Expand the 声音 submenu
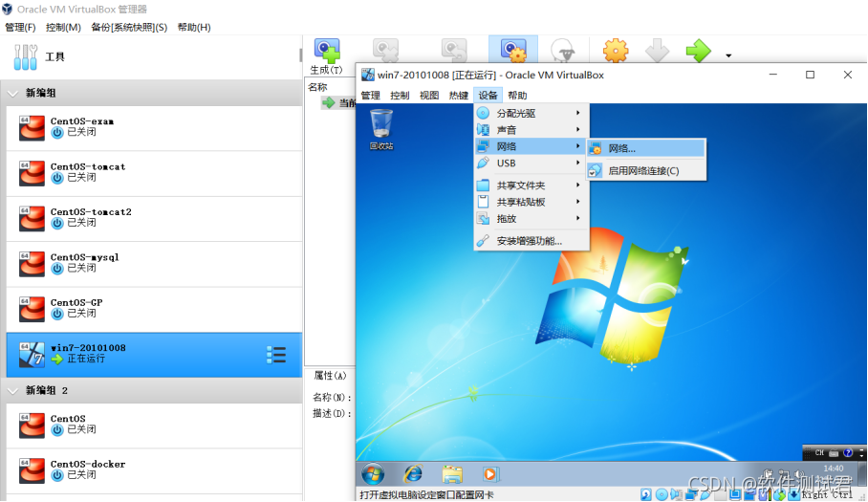 [532, 129]
